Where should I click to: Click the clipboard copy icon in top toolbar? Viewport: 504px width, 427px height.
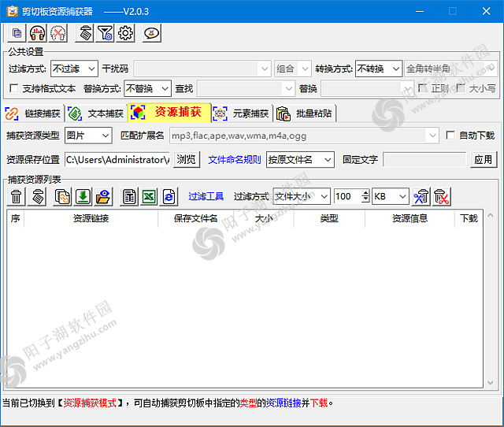coord(17,33)
